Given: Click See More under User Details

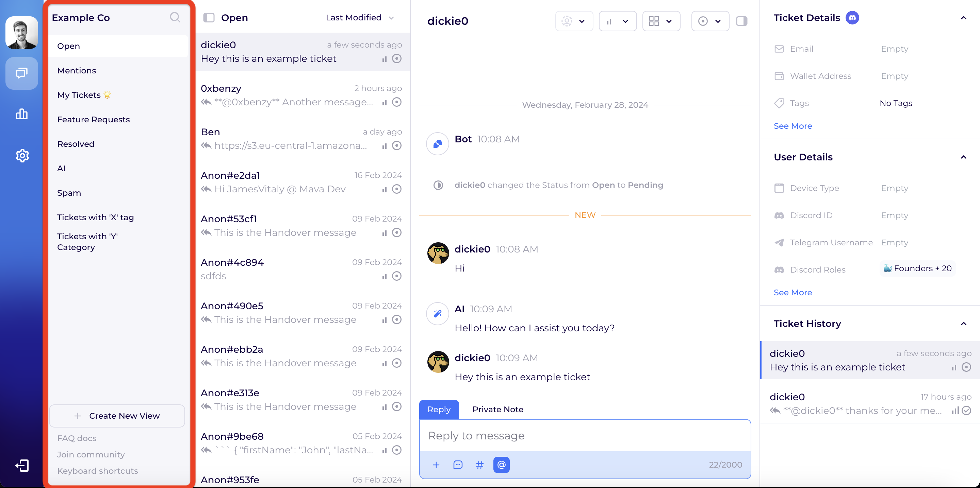Looking at the screenshot, I should (793, 292).
